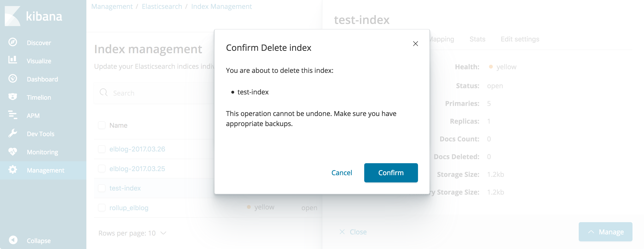Screen dimensions: 644x249
Task: Click the Replicas value 1
Action: coord(489,121)
